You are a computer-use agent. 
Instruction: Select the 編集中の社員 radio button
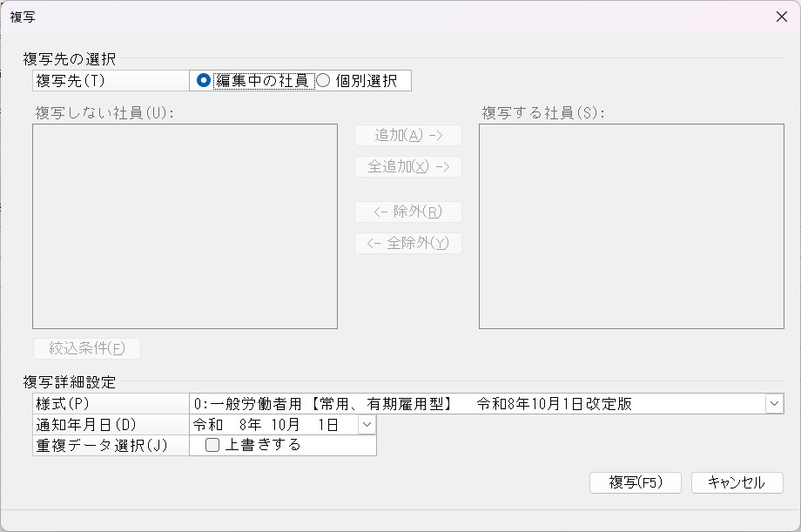204,81
